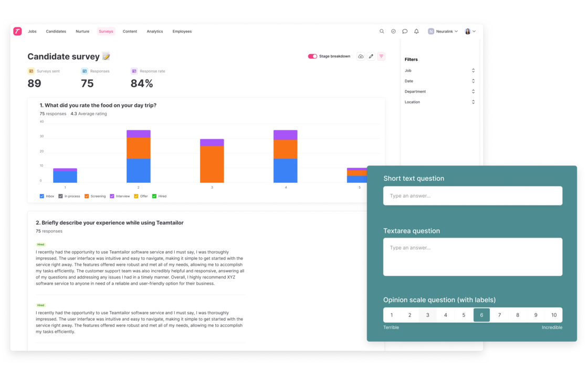Screen dimensions: 588x369
Task: Uncheck the Screening legend checkbox
Action: point(87,196)
